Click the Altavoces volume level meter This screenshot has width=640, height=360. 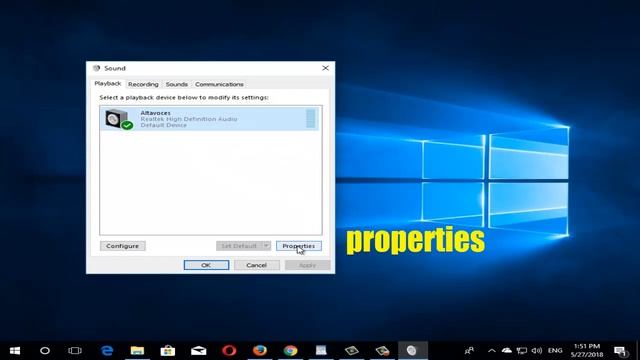(x=311, y=118)
